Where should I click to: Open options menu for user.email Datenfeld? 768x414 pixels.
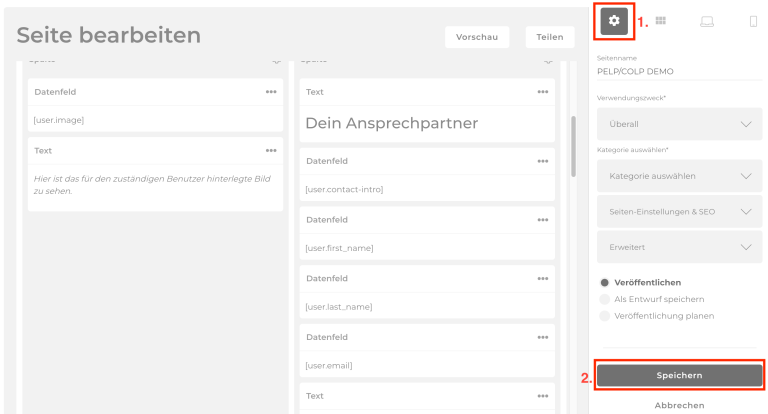pos(543,337)
